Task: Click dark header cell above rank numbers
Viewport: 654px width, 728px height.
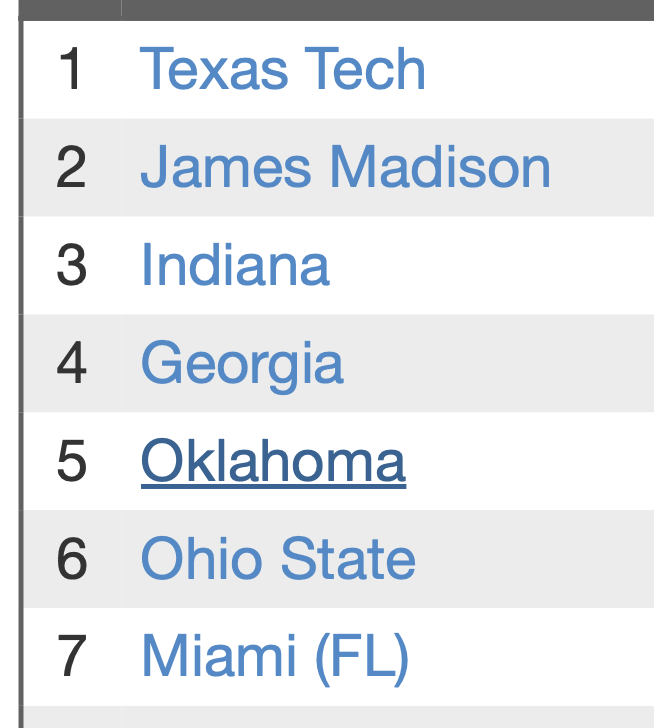Action: 71,9
